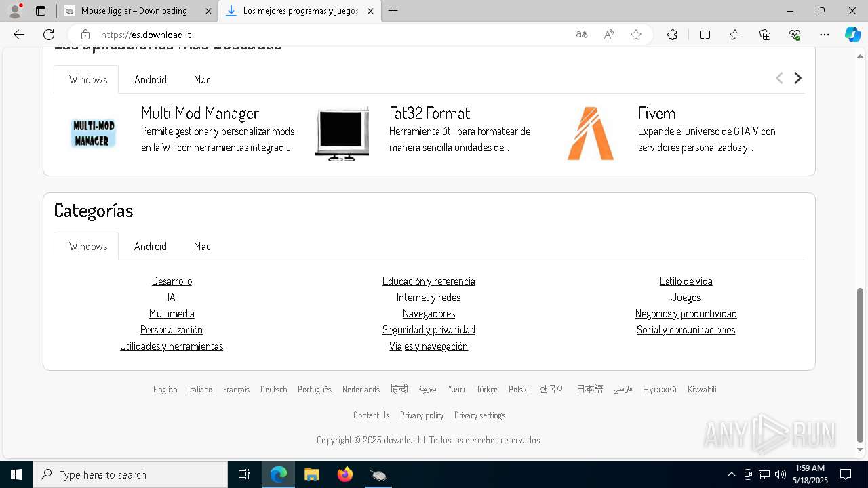Switch site language to Italiano
868x488 pixels.
pos(200,389)
